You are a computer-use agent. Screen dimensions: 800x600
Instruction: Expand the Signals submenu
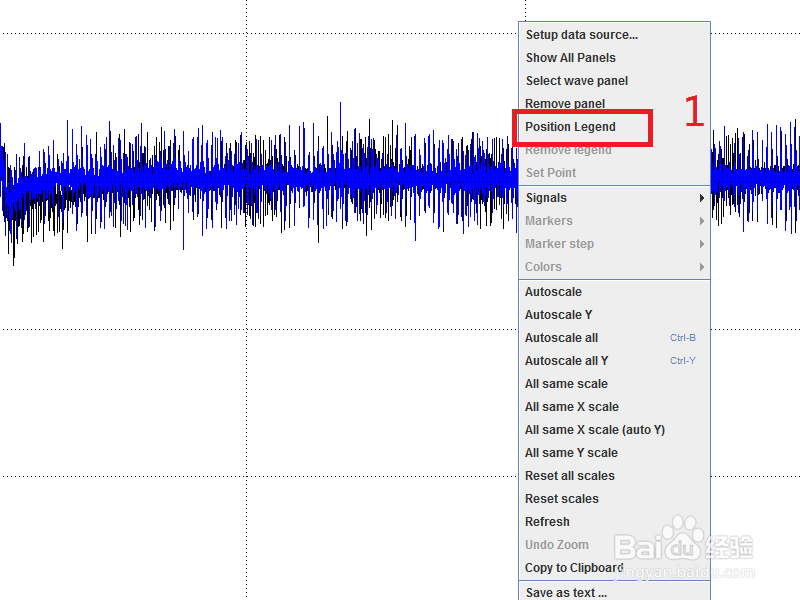614,197
